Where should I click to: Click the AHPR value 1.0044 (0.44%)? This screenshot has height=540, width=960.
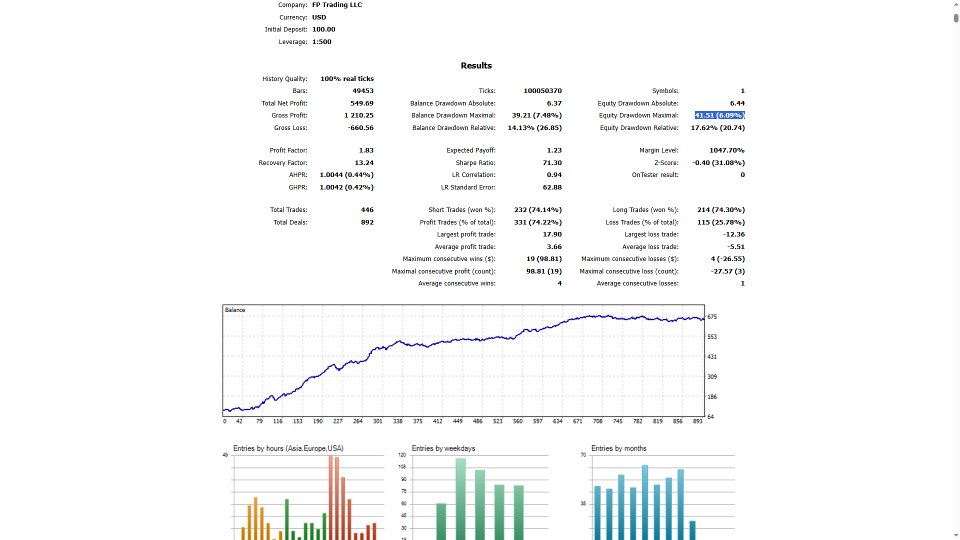point(347,175)
